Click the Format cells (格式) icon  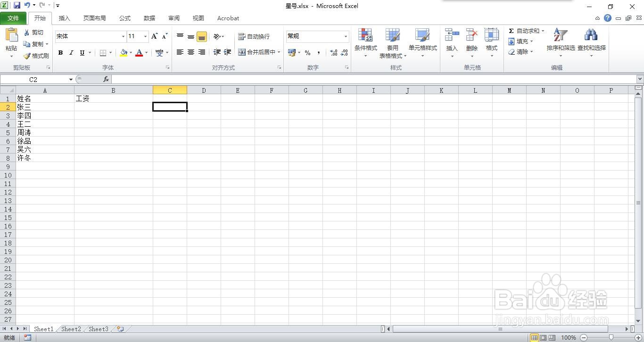(492, 35)
